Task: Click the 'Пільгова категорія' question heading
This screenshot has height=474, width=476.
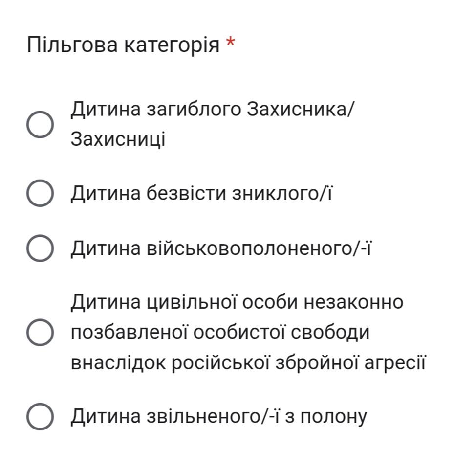Action: pos(123,45)
